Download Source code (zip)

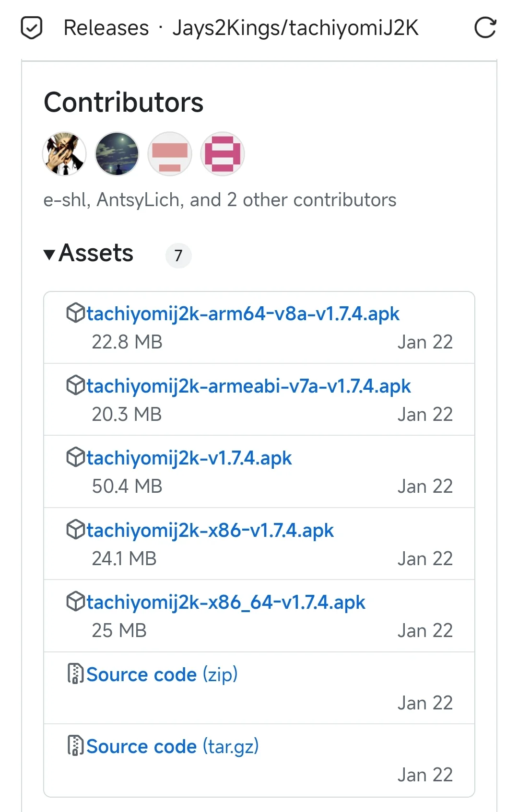(162, 674)
